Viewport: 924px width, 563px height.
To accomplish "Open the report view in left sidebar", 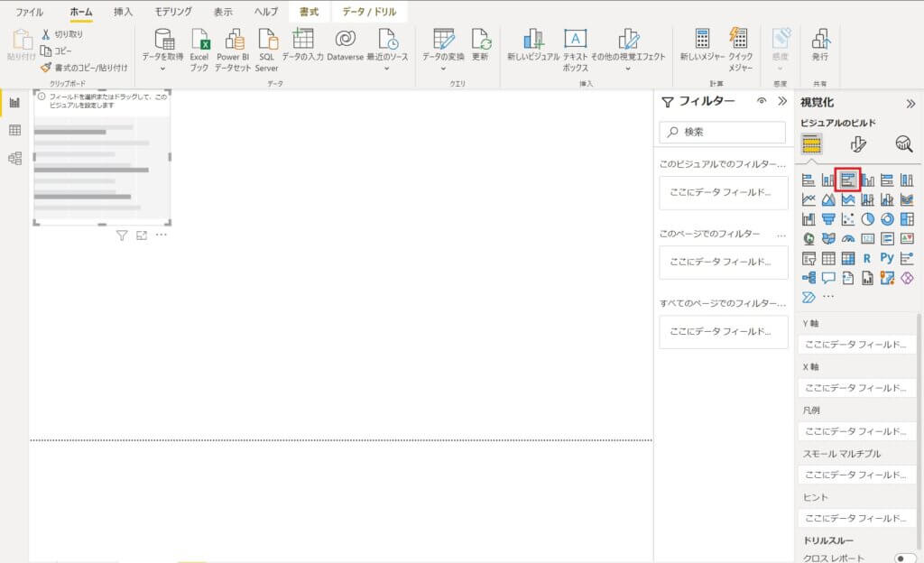I will click(x=14, y=103).
